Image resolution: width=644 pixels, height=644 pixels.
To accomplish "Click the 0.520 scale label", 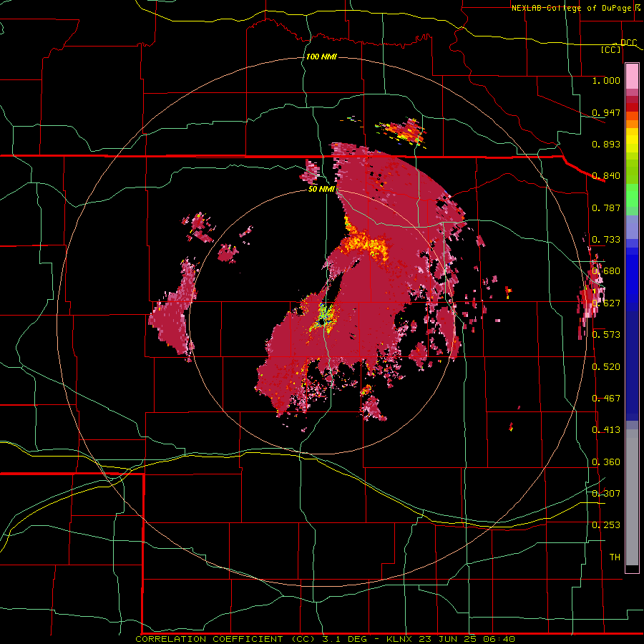I will pyautogui.click(x=606, y=367).
